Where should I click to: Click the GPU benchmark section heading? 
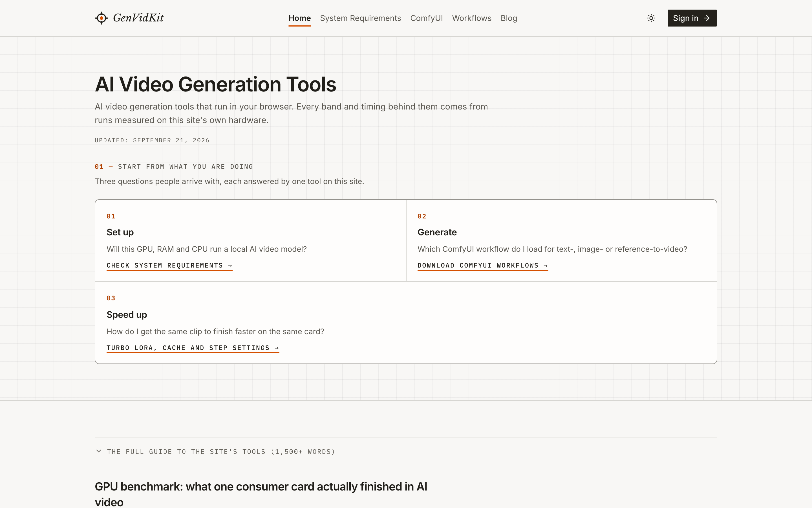pos(261,494)
